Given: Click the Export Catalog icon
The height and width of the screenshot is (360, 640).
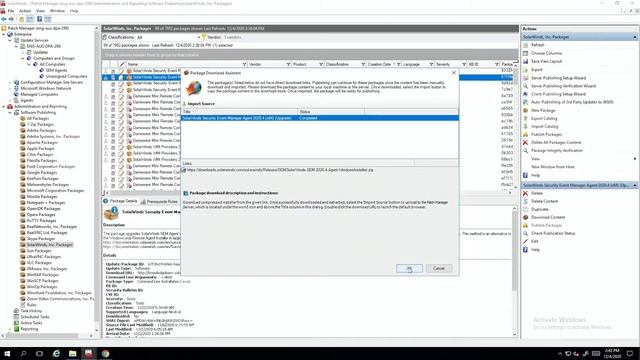Looking at the screenshot, I should tap(526, 118).
